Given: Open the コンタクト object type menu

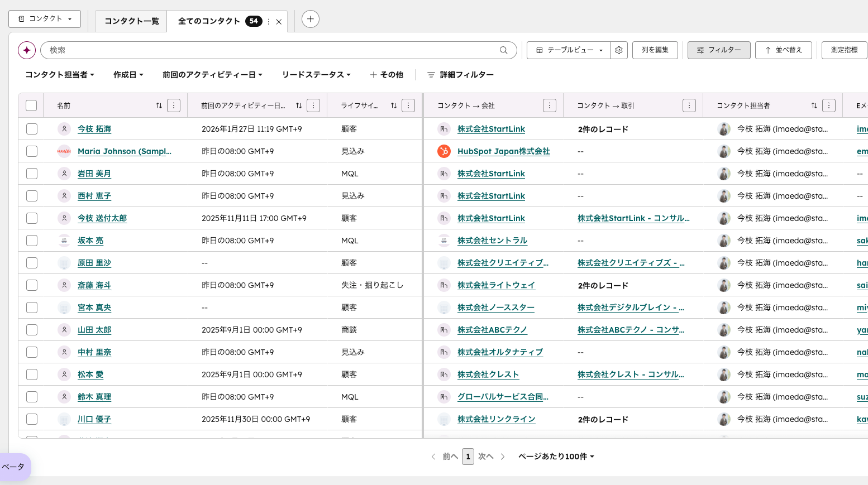Looking at the screenshot, I should click(x=44, y=18).
